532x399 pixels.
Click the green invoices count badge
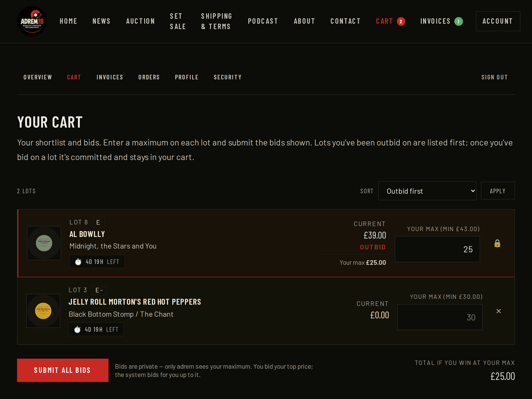458,21
